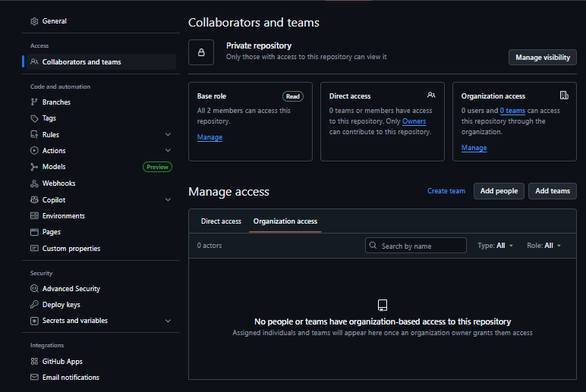Follow the 0 teams link
Viewport: 586px width, 392px height.
[x=512, y=111]
